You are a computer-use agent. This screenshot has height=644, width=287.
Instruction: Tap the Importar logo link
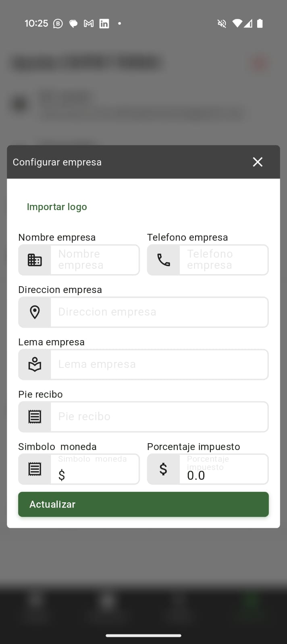57,207
